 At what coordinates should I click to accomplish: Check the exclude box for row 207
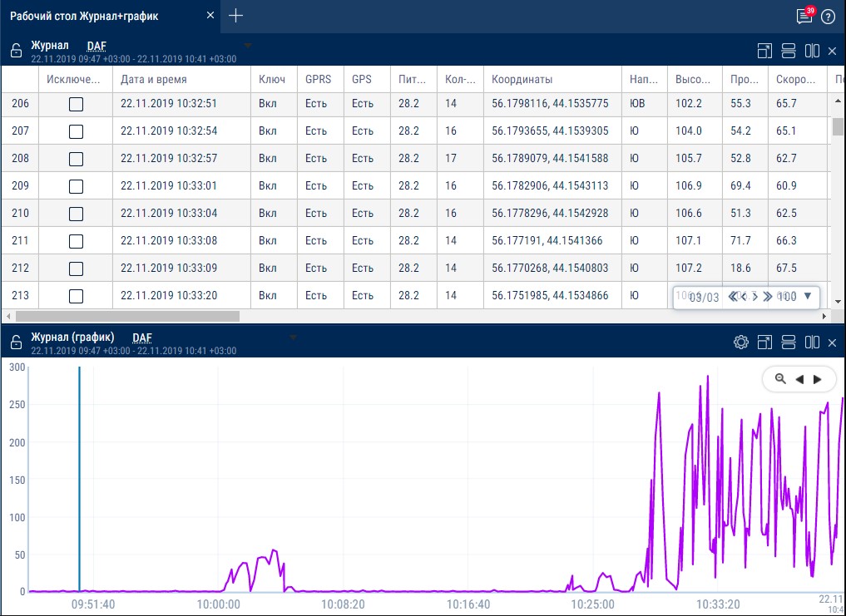pos(76,131)
